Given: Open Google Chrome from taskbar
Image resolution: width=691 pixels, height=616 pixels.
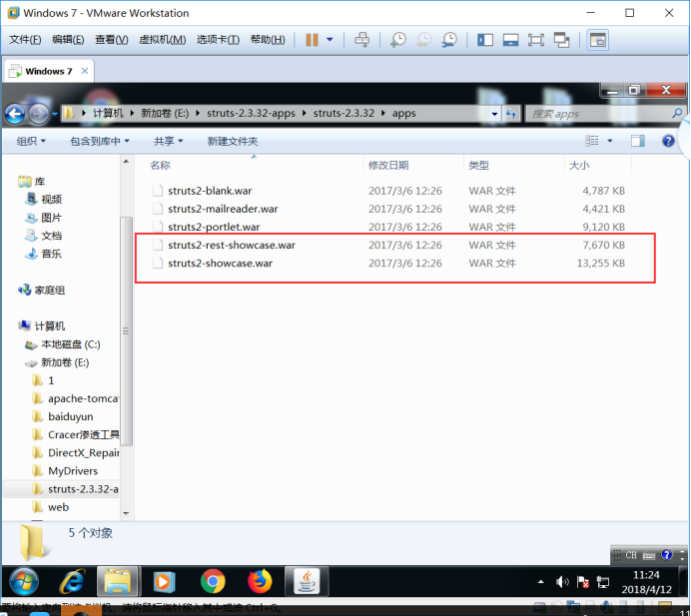Looking at the screenshot, I should click(x=213, y=581).
